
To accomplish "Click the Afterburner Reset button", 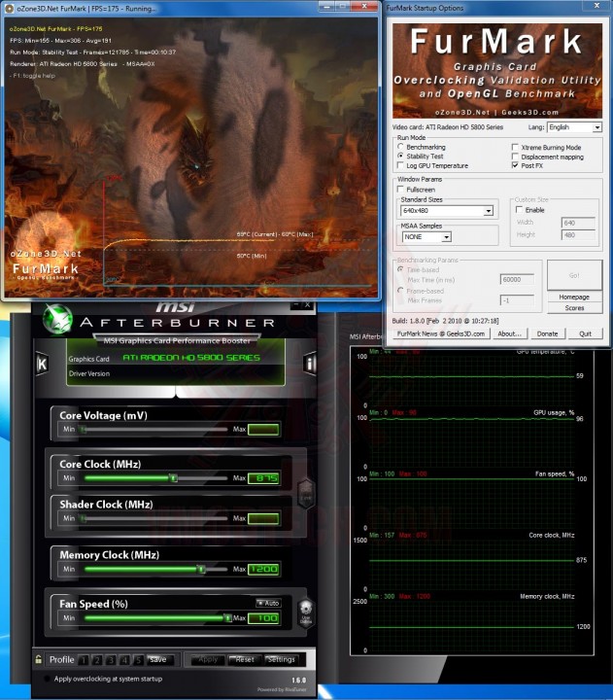I will pyautogui.click(x=245, y=659).
